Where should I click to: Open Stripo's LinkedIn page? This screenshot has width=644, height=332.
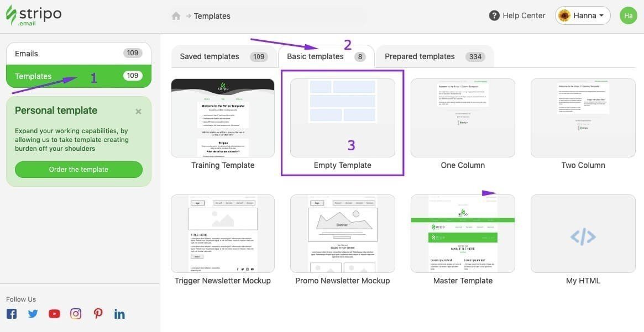click(119, 313)
